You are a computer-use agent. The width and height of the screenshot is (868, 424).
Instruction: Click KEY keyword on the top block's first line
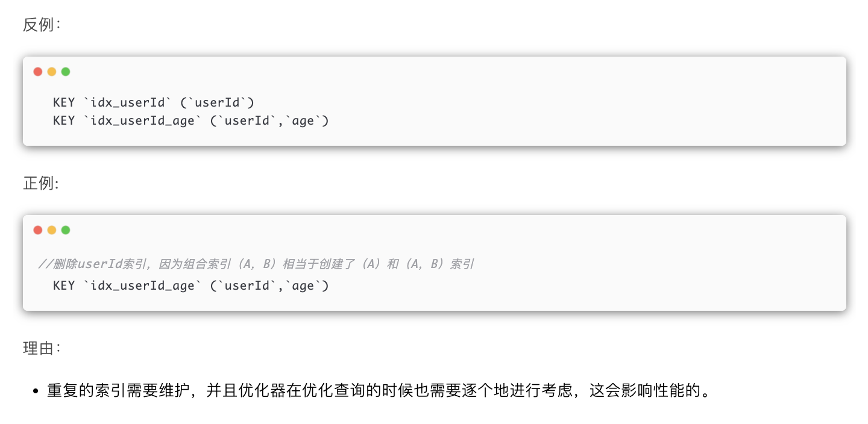(x=64, y=102)
